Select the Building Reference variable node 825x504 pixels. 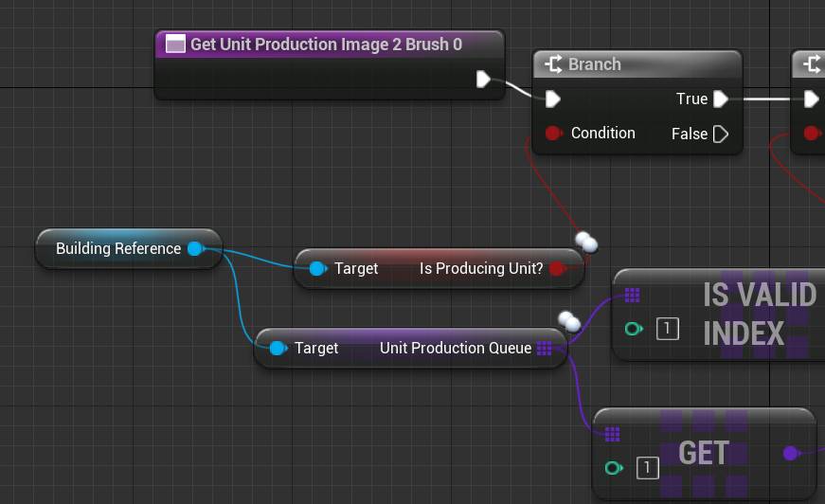[118, 248]
